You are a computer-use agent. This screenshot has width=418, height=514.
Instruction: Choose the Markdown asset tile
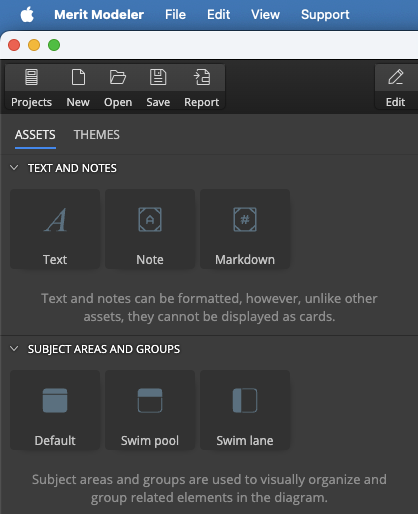pos(245,229)
